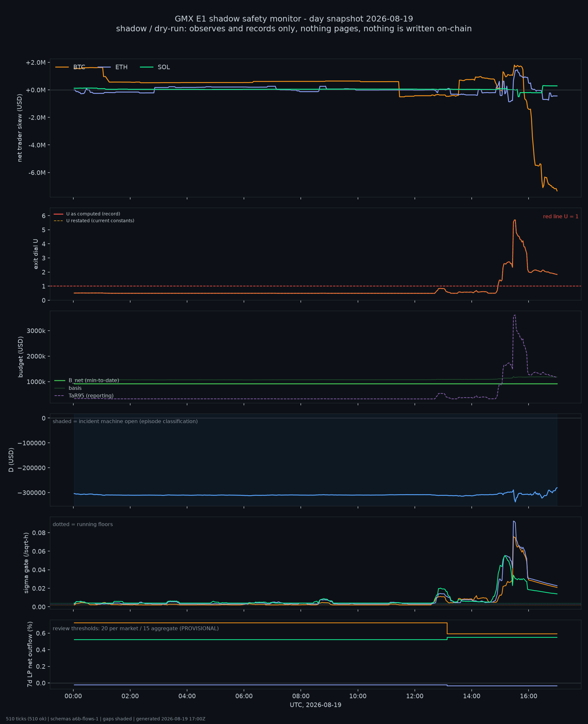588x724 pixels.
Task: Click the BTC legend label
Action: 79,67
